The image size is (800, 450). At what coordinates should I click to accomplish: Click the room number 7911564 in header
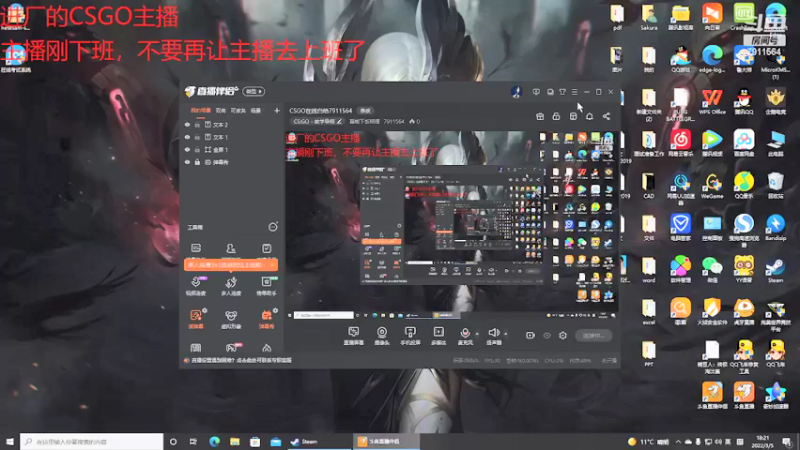[x=393, y=122]
